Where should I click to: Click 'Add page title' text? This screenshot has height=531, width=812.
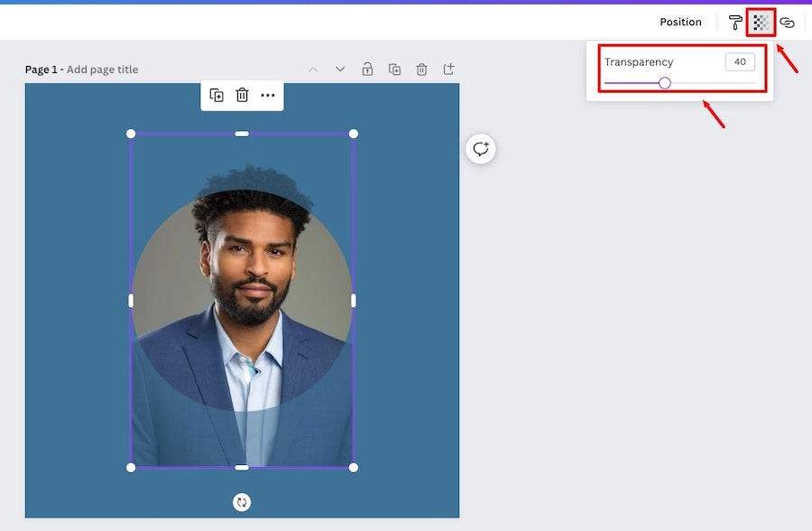pyautogui.click(x=102, y=70)
